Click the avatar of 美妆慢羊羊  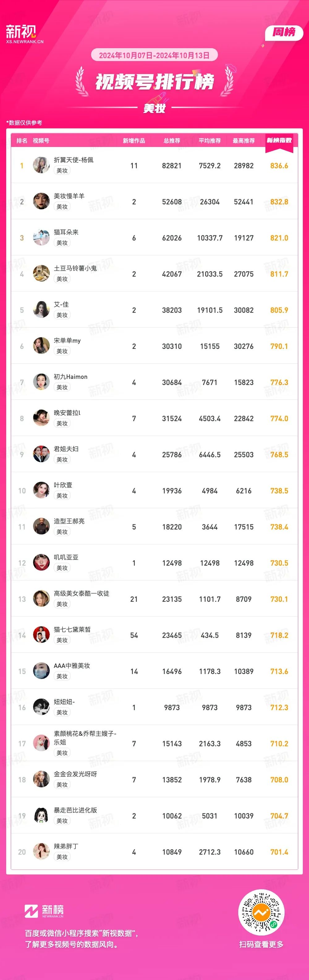41,201
